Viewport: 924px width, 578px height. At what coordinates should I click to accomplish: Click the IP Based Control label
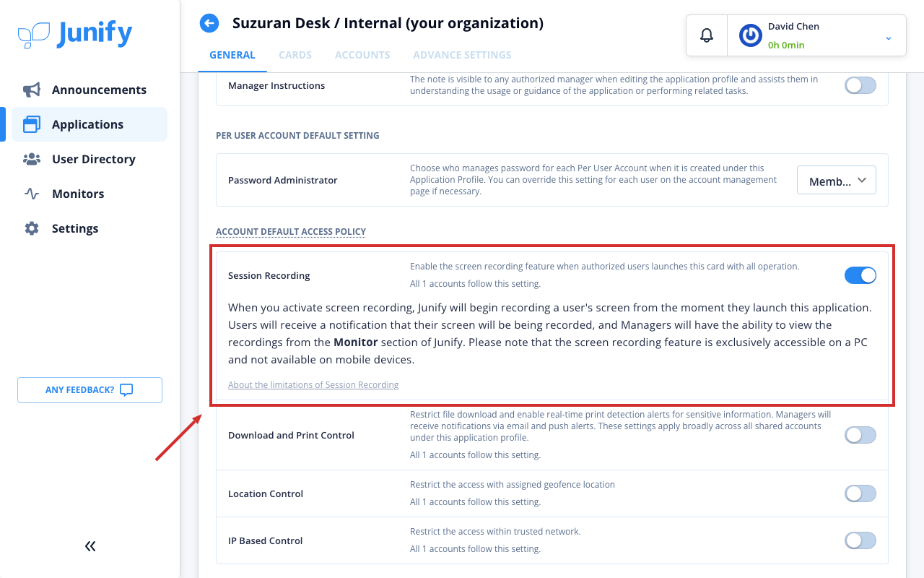pyautogui.click(x=265, y=540)
